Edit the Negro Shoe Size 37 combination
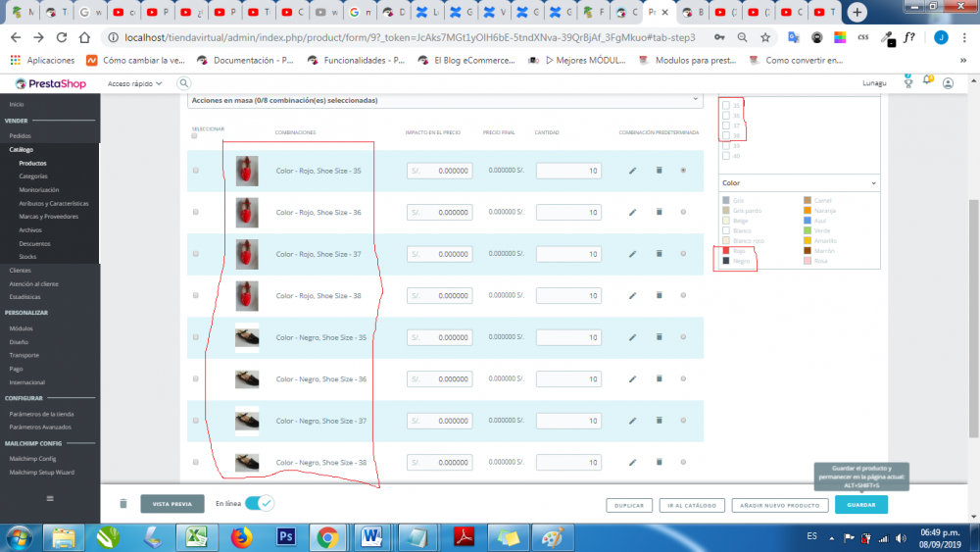The height and width of the screenshot is (552, 980). [632, 421]
